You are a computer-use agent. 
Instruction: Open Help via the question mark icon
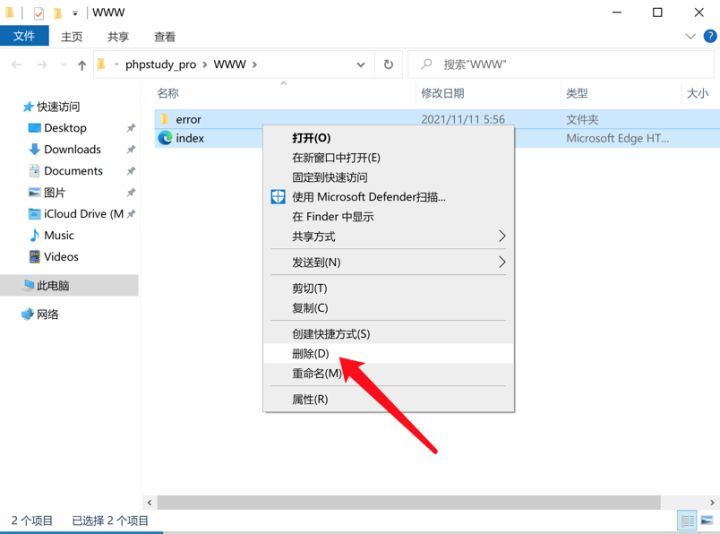click(710, 36)
